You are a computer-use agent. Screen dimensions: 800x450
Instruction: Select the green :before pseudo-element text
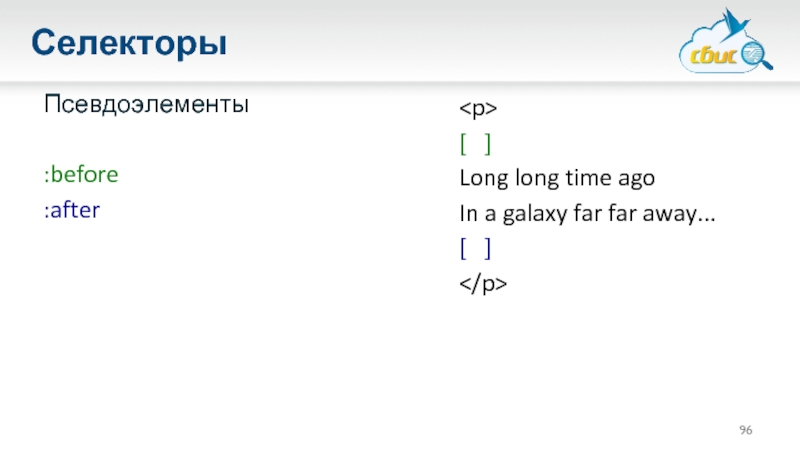(x=81, y=175)
